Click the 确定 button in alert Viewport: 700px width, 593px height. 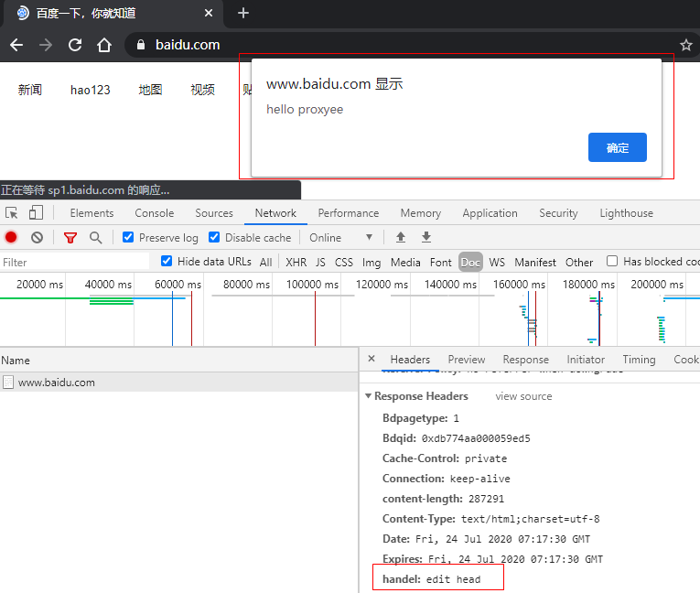pos(617,147)
